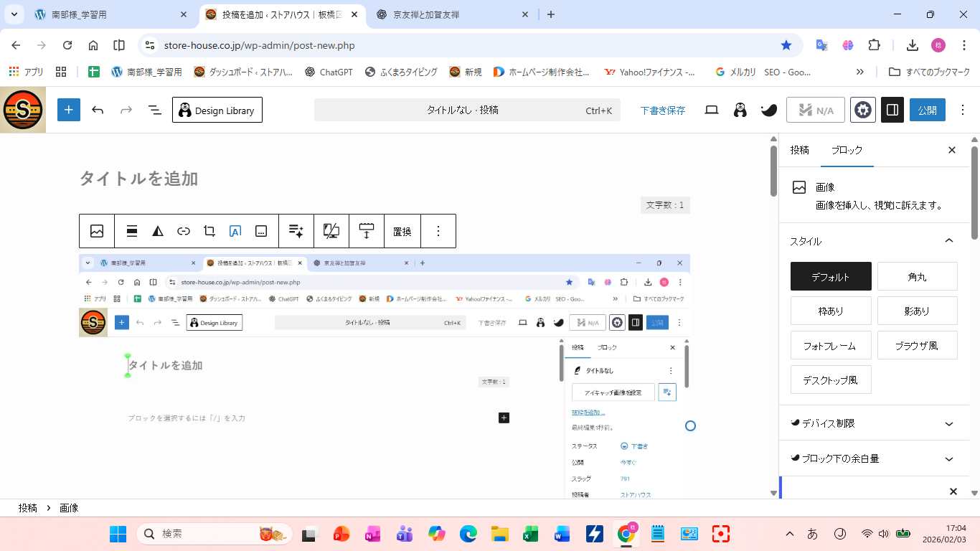Click the blue block inserter plus button
The image size is (980, 551).
pyautogui.click(x=69, y=110)
